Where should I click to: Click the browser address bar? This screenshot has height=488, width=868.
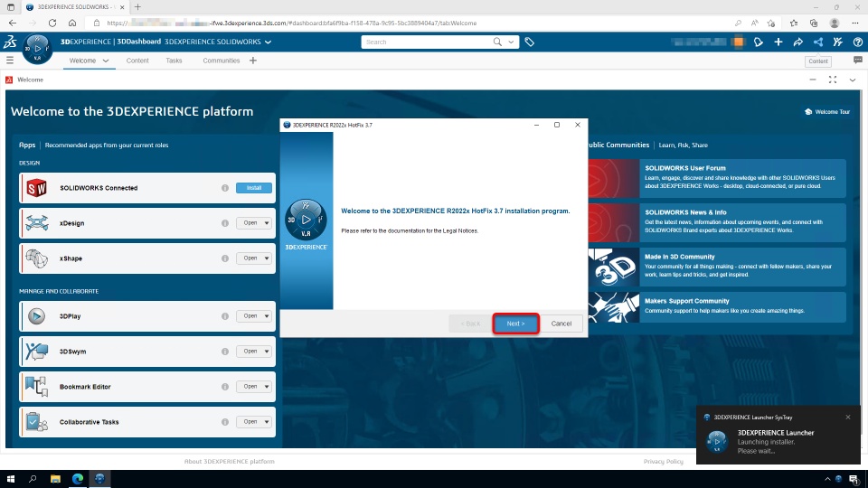(x=410, y=23)
